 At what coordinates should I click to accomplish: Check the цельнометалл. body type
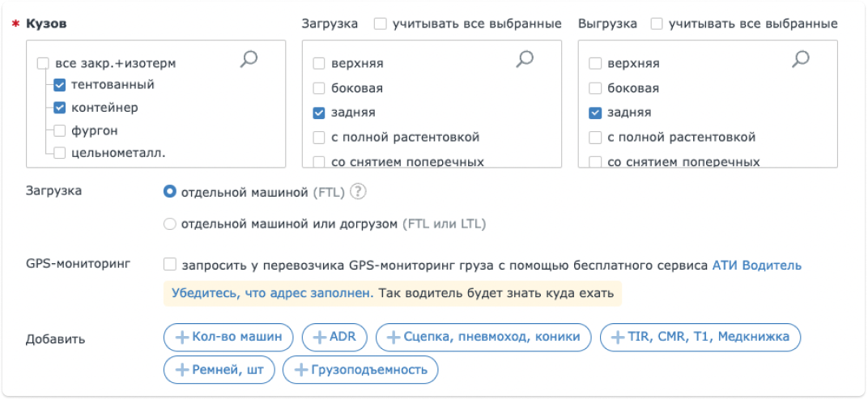click(x=60, y=152)
